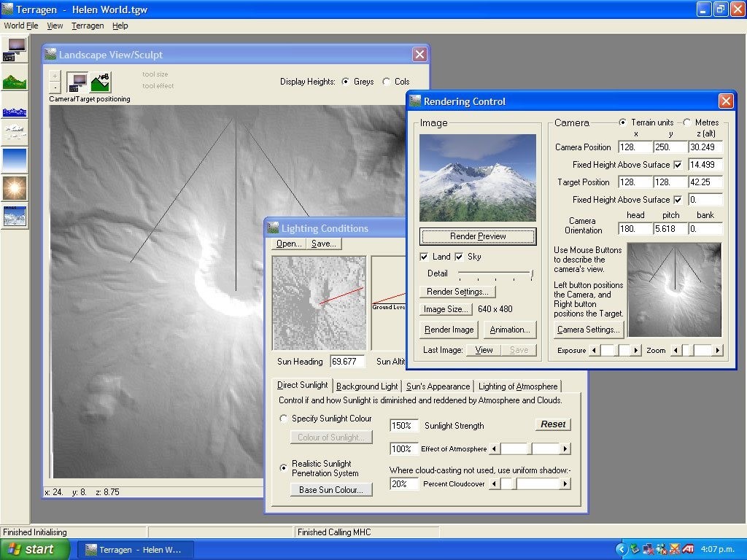Open the Cloudscape panel icon

(x=15, y=133)
